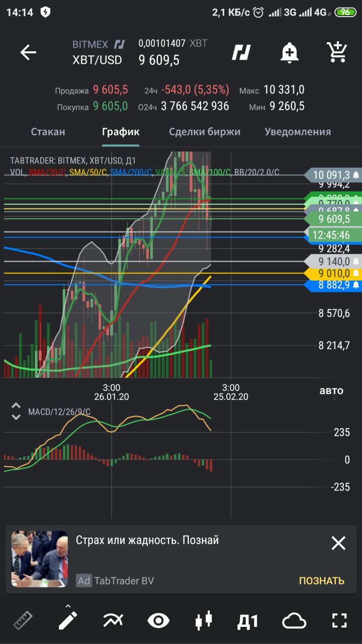Image resolution: width=362 pixels, height=644 pixels.
Task: Tap bell on the 9 010,0 alert
Action: click(x=356, y=273)
